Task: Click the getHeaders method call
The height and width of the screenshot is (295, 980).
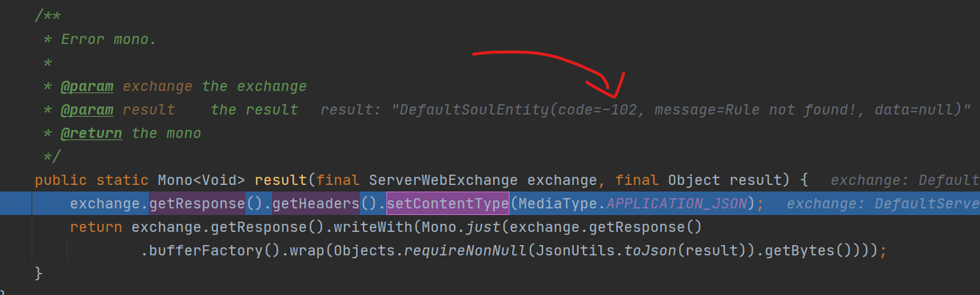Action: coord(316,203)
